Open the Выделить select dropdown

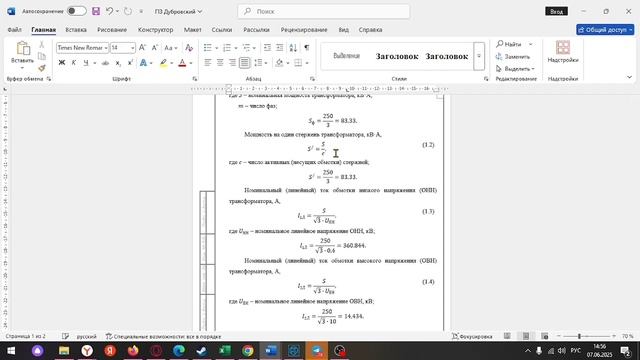tap(515, 69)
